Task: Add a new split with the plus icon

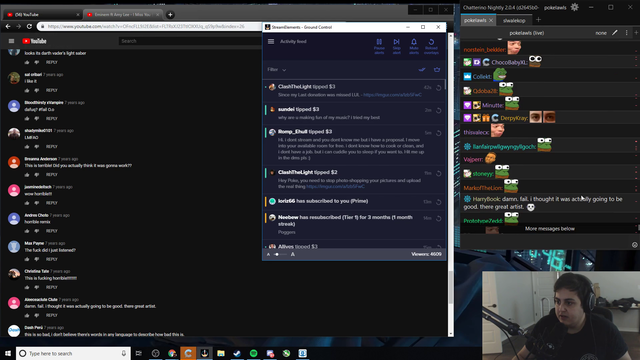Action: point(636,33)
